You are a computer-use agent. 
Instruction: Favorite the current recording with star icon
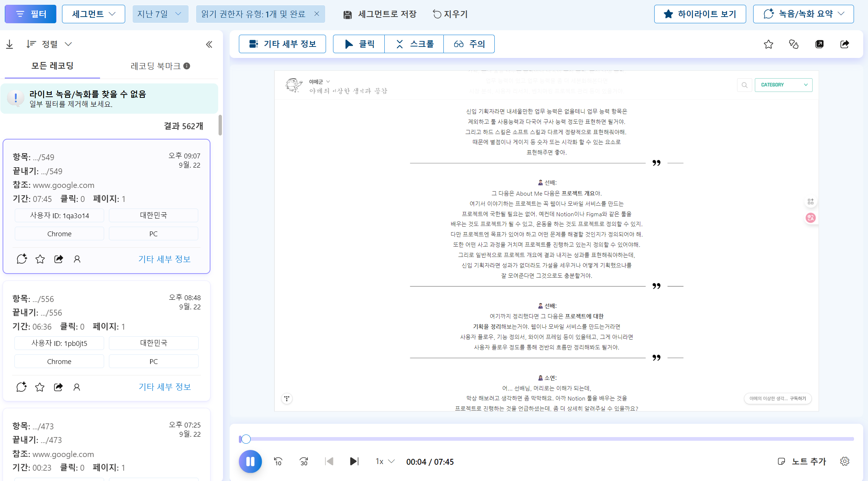768,44
